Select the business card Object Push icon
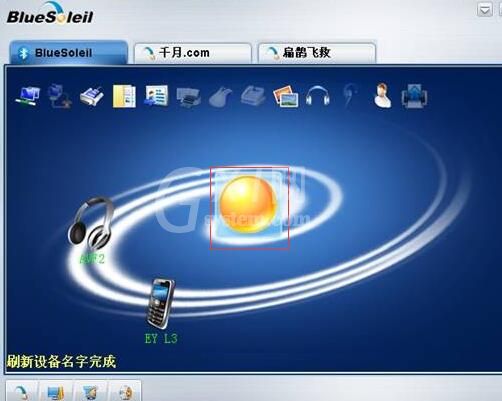This screenshot has height=401, width=502. [156, 96]
